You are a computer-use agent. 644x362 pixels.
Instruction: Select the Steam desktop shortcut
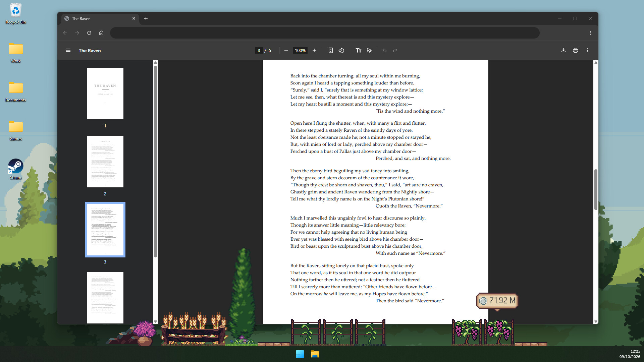pos(15,169)
